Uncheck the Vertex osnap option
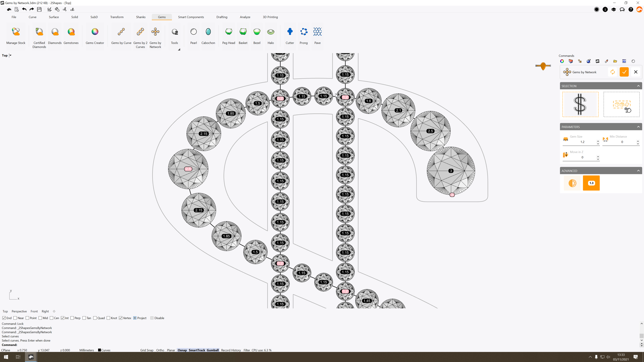This screenshot has height=362, width=644. tap(121, 318)
